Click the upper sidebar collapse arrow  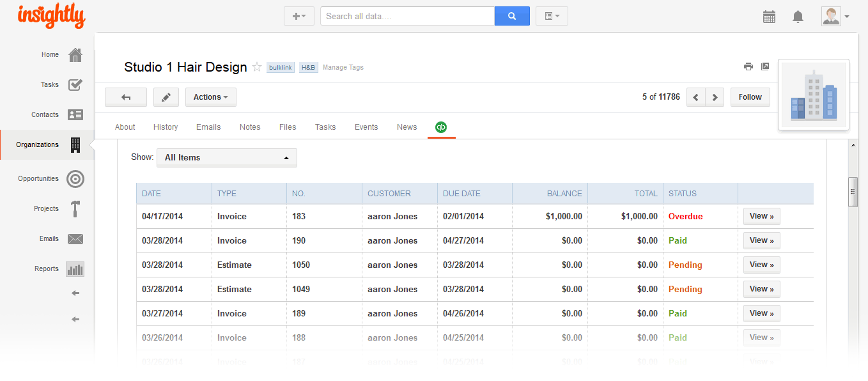point(75,293)
